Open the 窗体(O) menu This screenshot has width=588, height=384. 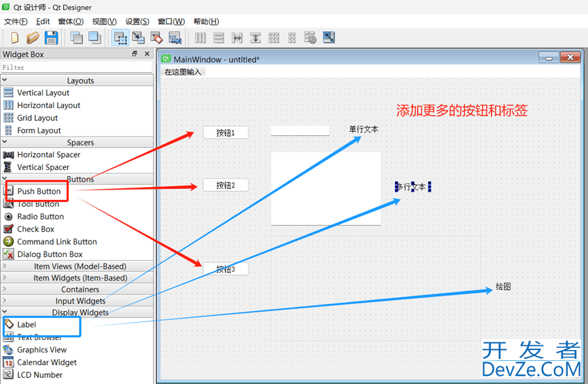71,21
